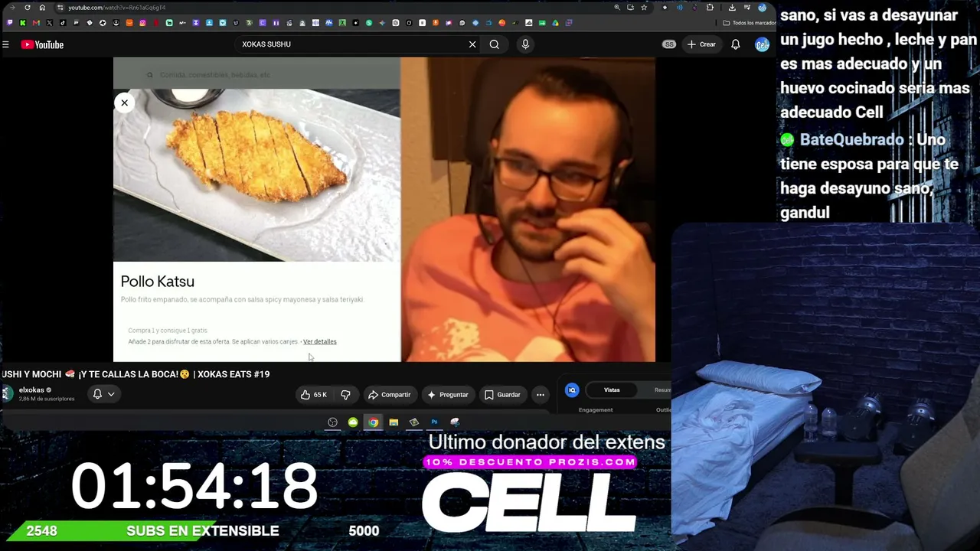Save the video with Guardar
This screenshot has height=551, width=980.
coord(502,395)
